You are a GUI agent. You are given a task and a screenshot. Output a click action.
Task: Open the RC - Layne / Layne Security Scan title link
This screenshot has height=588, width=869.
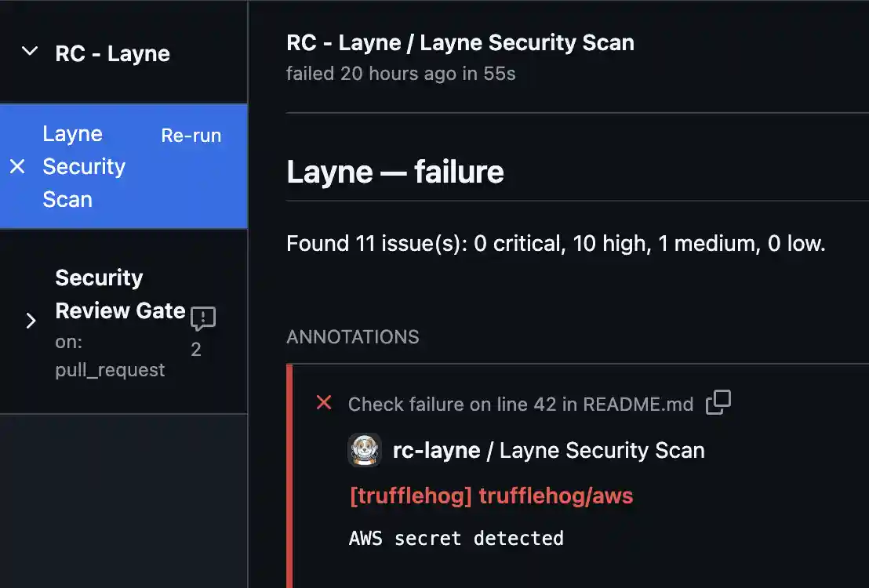tap(460, 42)
